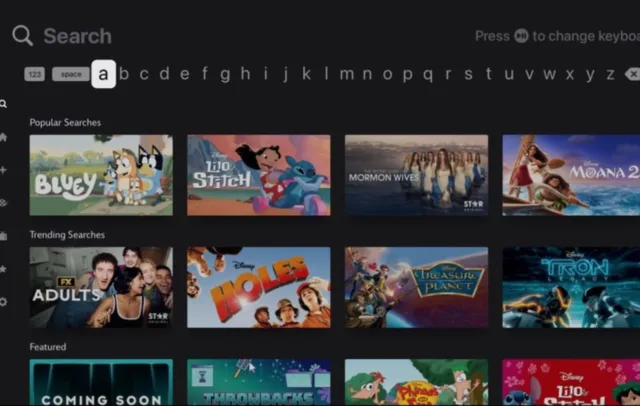Viewport: 640px width, 406px height.
Task: Select letter u on the keyboard row
Action: [x=509, y=75]
